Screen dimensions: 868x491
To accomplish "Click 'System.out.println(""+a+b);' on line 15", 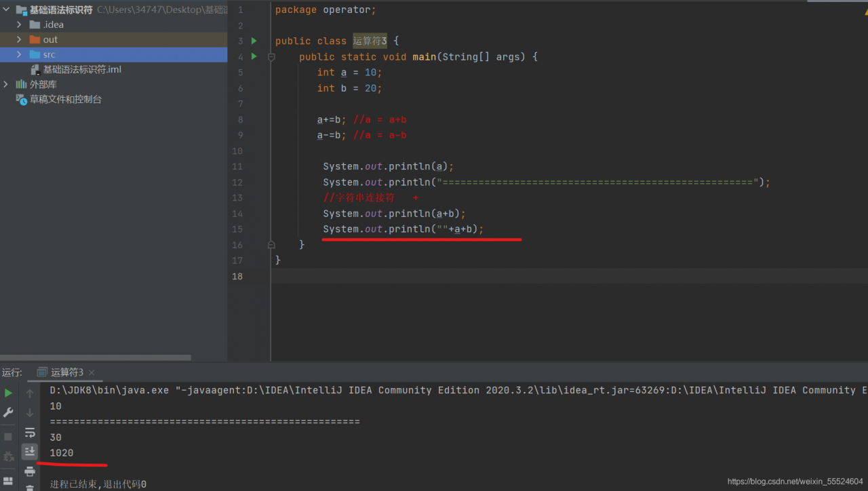I will (x=403, y=229).
